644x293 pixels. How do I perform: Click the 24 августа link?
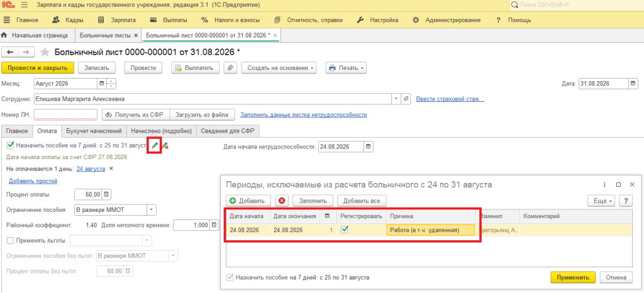point(91,169)
